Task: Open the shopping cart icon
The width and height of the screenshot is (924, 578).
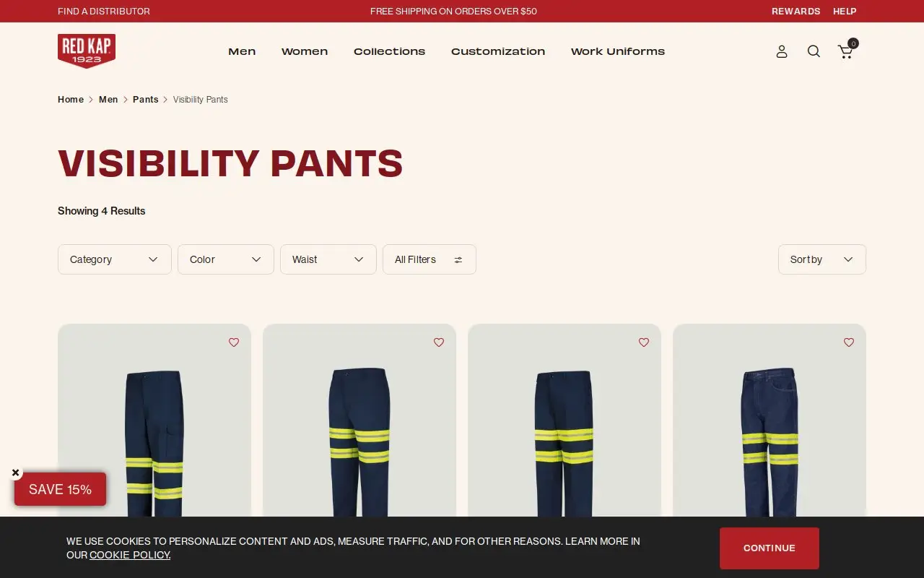Action: [847, 50]
